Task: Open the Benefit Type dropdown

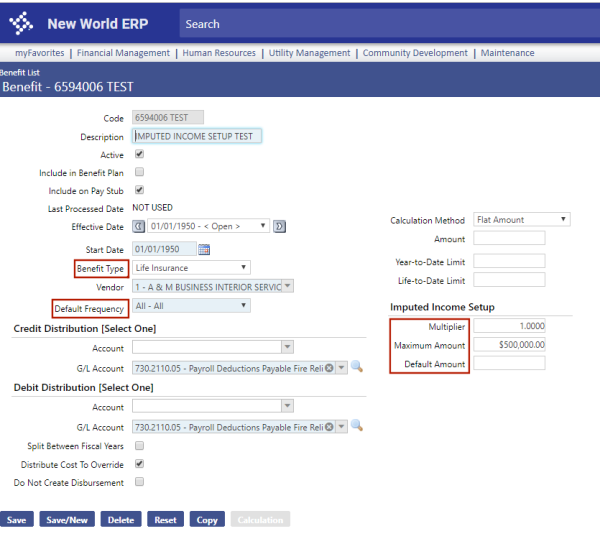Action: tap(191, 268)
